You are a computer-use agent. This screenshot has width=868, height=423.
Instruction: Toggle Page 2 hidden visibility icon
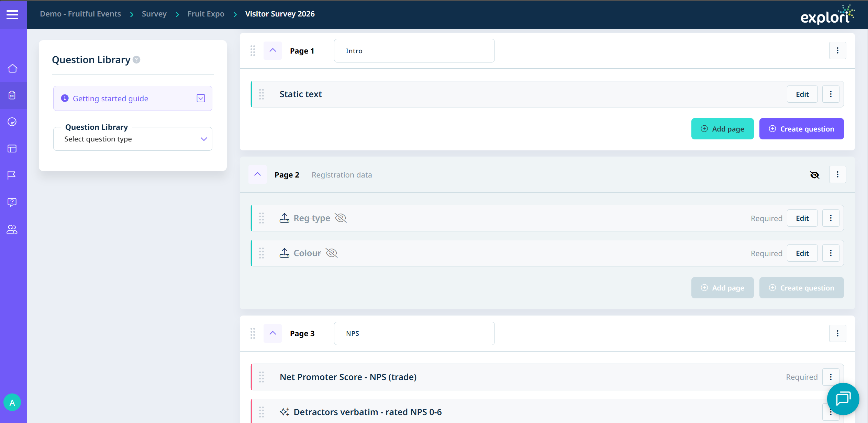click(814, 175)
